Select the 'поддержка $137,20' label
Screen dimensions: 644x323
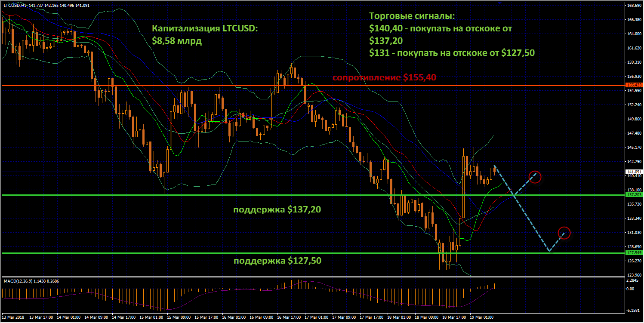click(277, 210)
